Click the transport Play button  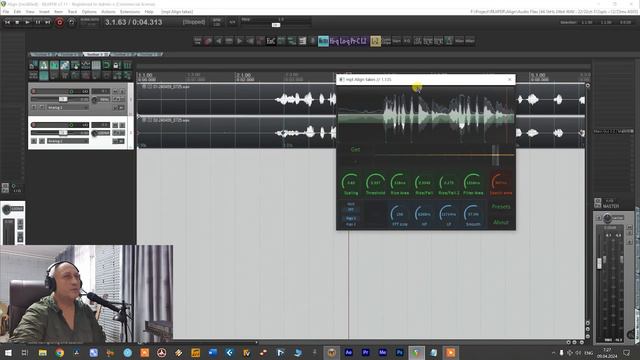(27, 22)
